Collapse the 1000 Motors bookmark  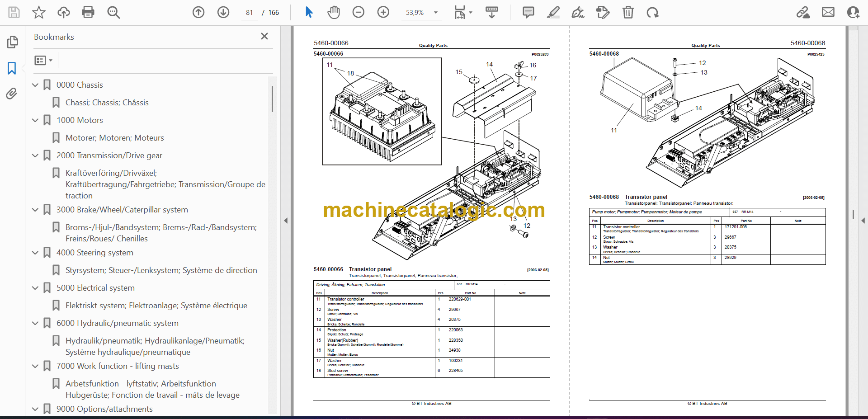tap(35, 120)
